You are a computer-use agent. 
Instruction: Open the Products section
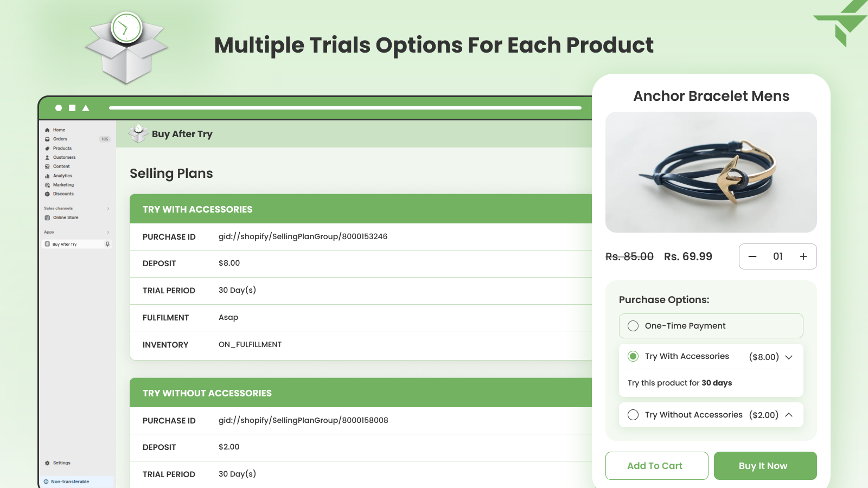pyautogui.click(x=61, y=148)
